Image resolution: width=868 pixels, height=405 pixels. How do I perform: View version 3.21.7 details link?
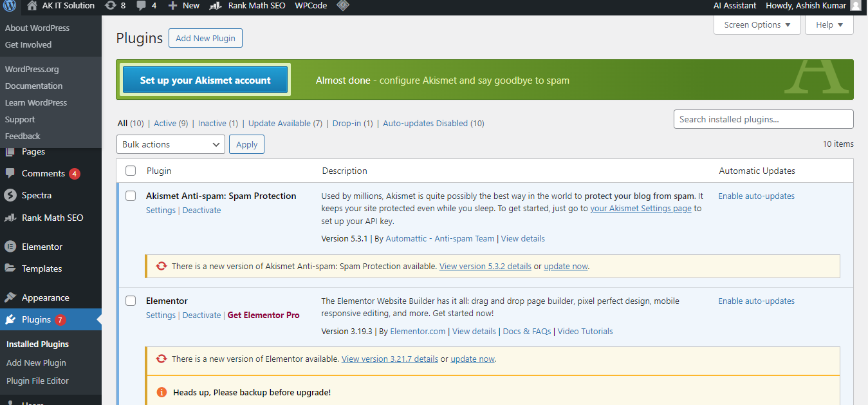tap(390, 359)
